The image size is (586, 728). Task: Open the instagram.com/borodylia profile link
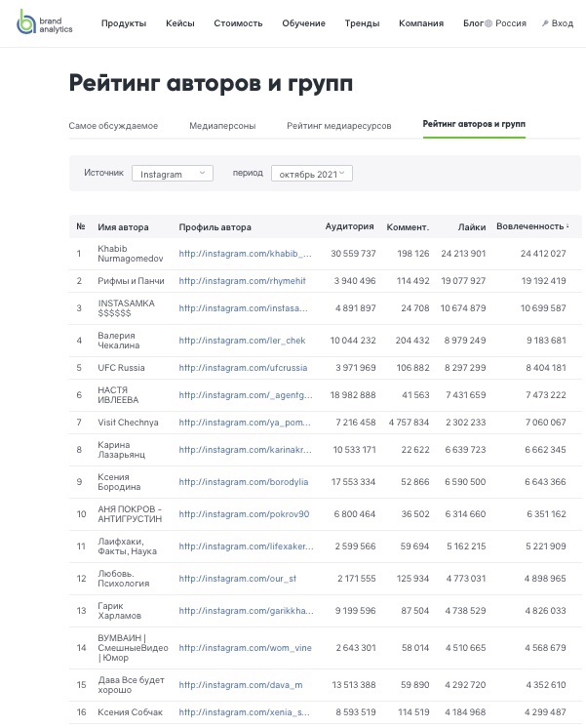click(x=243, y=482)
